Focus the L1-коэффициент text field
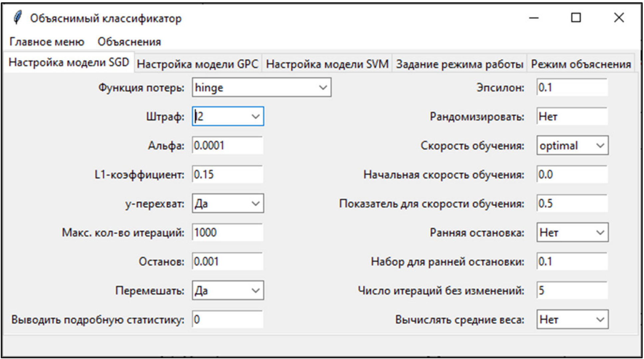Screen dimensions: 644x359 (x=227, y=175)
